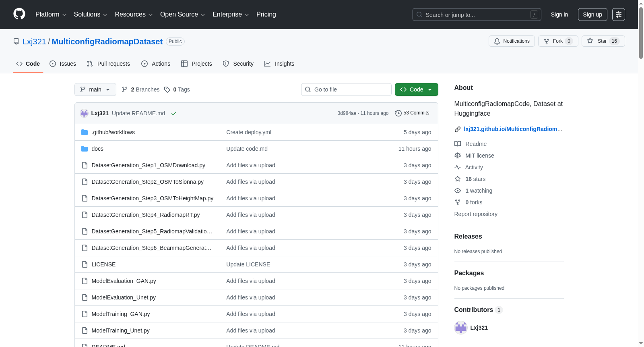Click the green commit status checkmark
This screenshot has width=644, height=347.
174,113
